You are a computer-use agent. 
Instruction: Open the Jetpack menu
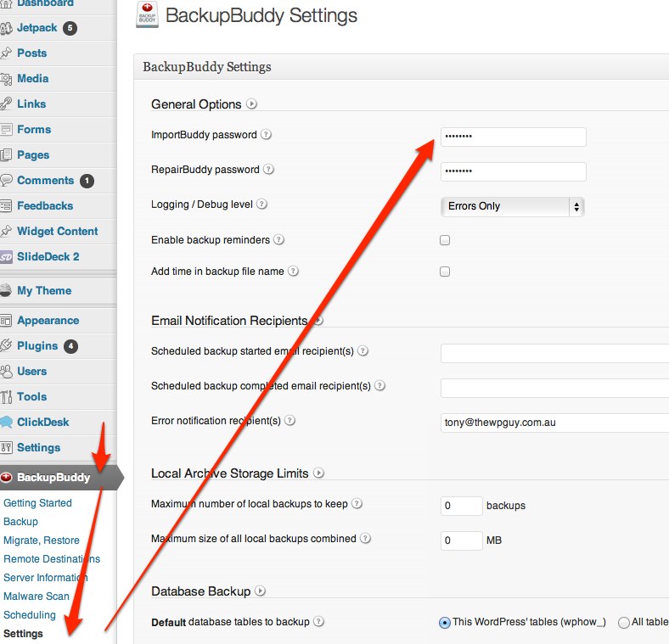point(37,28)
